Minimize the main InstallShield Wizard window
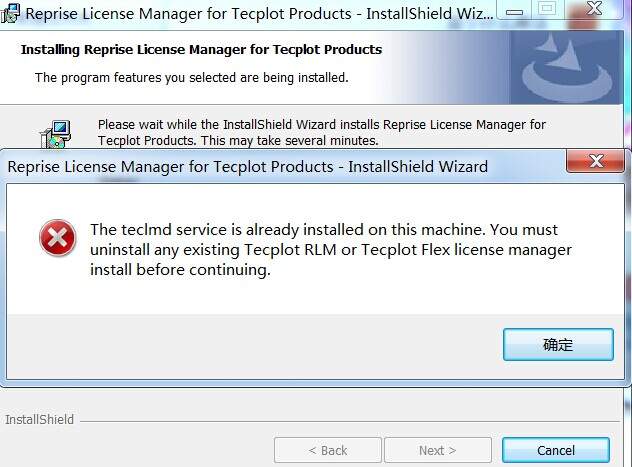The image size is (632, 467). pos(512,9)
